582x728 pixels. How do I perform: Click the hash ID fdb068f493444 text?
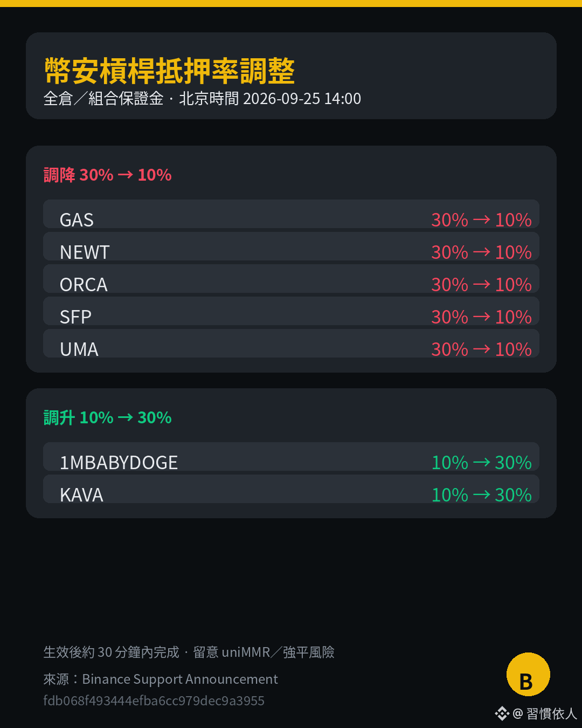point(154,700)
